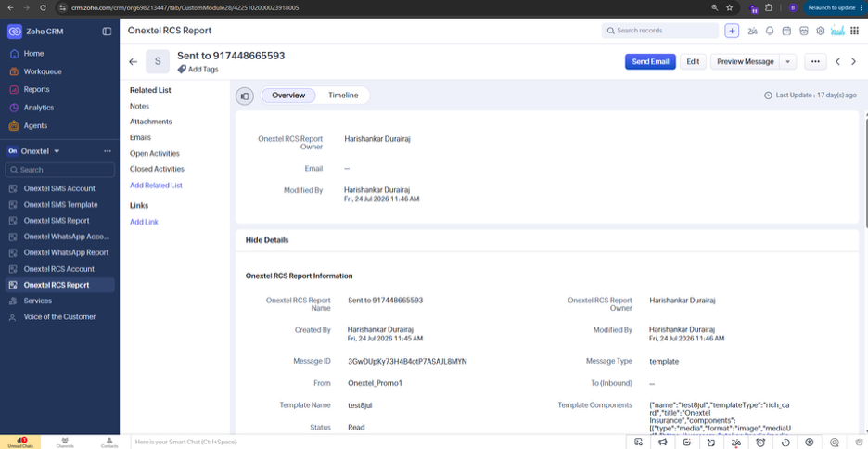Open the Onextel module group dropdown

tap(57, 151)
